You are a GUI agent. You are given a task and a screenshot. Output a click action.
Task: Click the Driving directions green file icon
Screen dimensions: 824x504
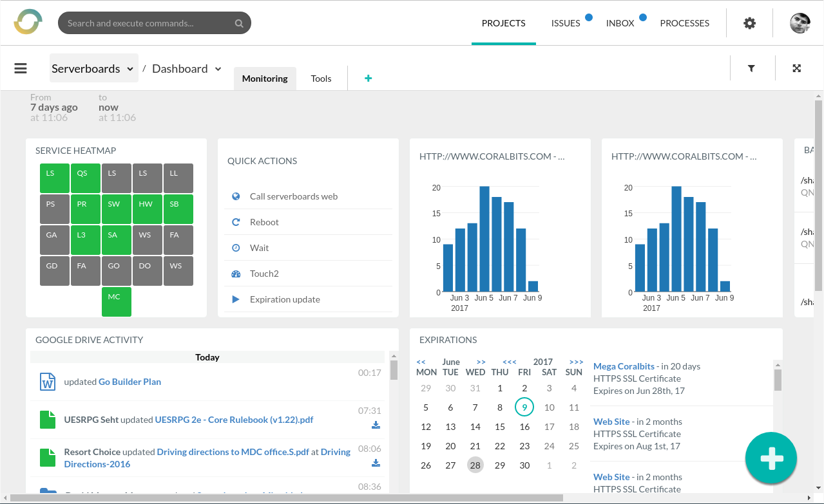(48, 458)
